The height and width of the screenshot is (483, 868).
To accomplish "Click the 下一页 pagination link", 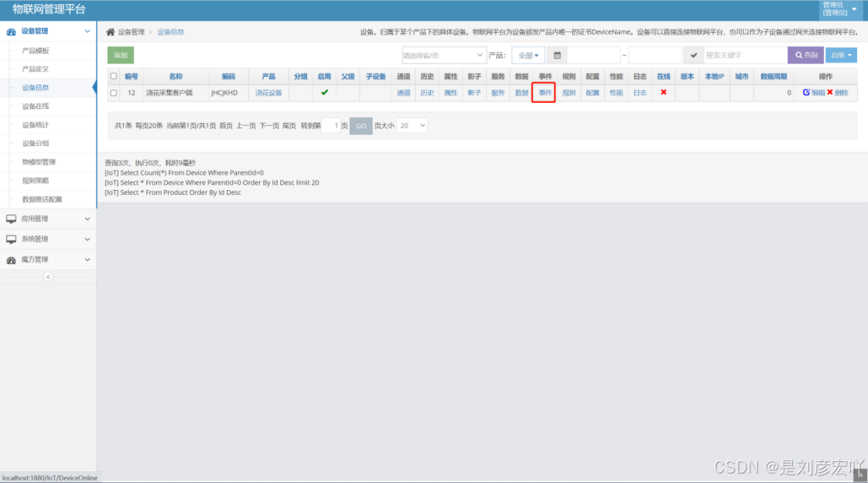I will [x=269, y=126].
